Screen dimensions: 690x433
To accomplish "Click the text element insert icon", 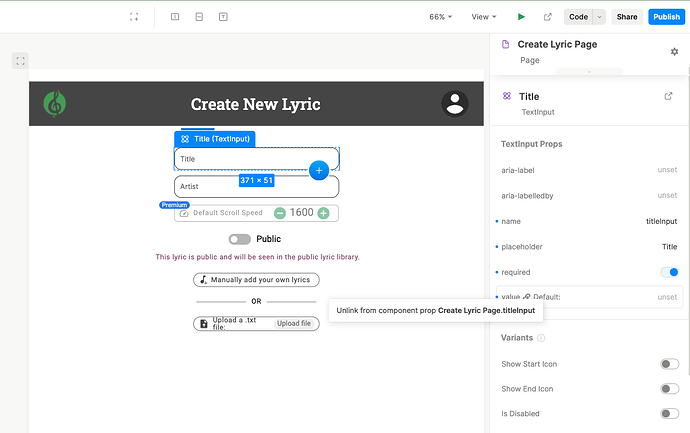I will pyautogui.click(x=223, y=17).
